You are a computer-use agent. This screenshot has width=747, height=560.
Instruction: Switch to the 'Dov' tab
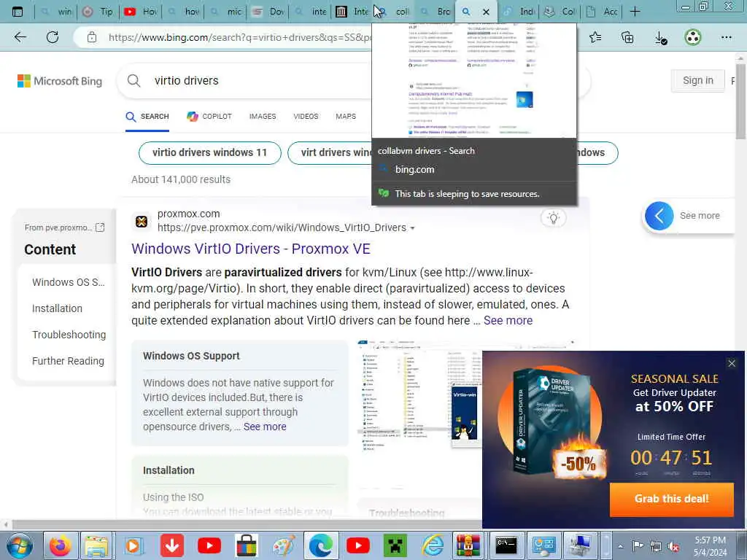(x=268, y=12)
